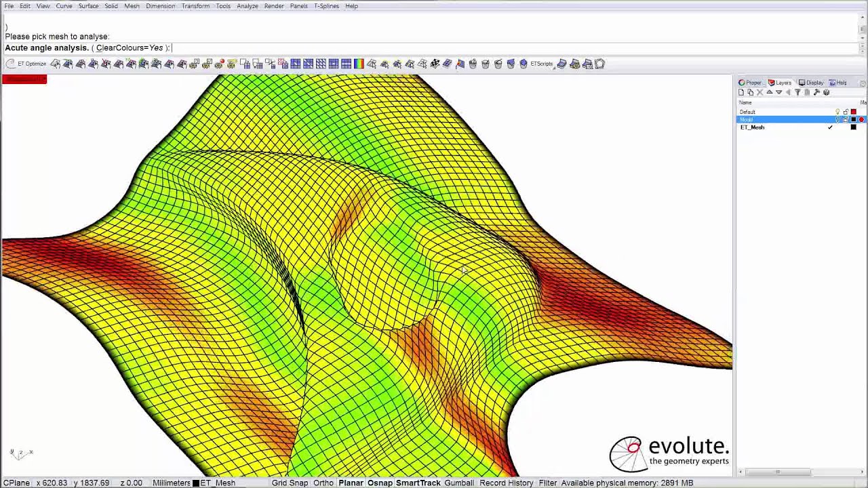This screenshot has height=488, width=868.
Task: Toggle SmartTrack in status bar
Action: [x=418, y=483]
